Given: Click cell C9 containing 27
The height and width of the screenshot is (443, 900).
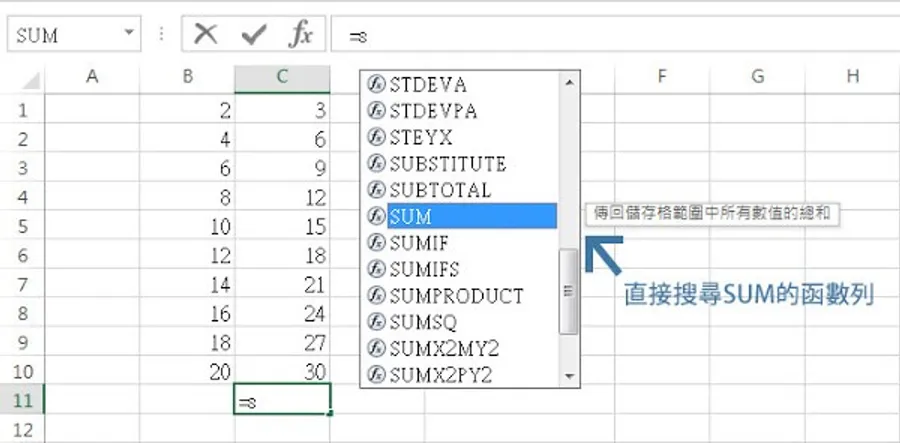Looking at the screenshot, I should 282,342.
